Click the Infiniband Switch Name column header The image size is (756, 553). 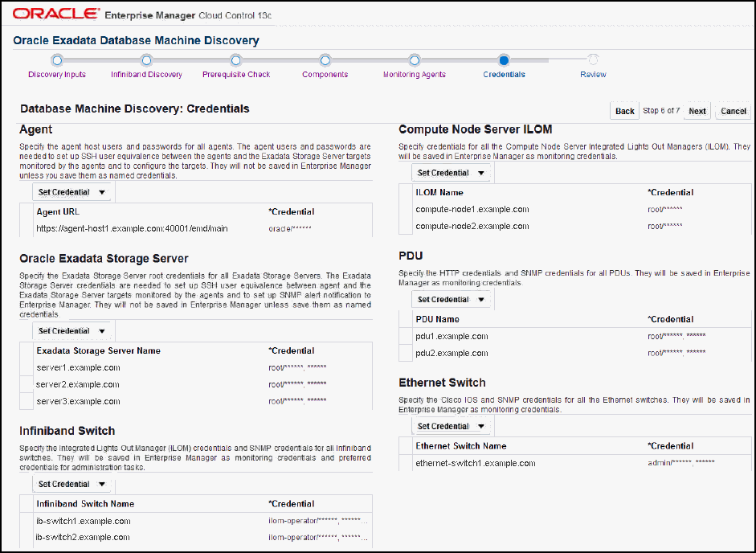(85, 504)
